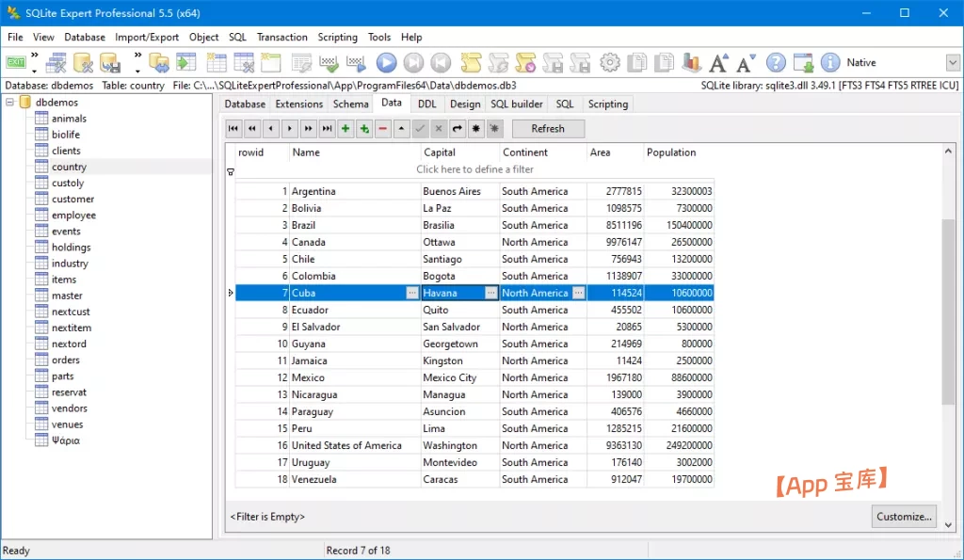The image size is (964, 560).
Task: Click the increase font size icon
Action: click(x=719, y=63)
